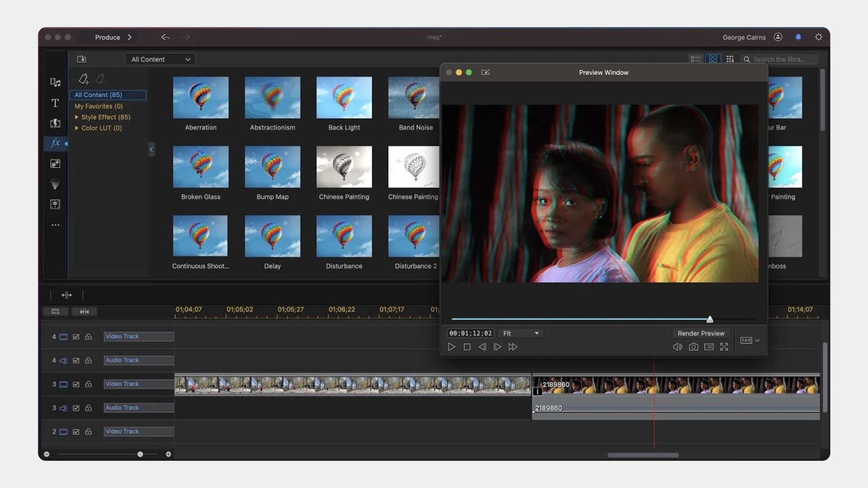Open the settings gear icon
The width and height of the screenshot is (868, 488).
pos(819,37)
